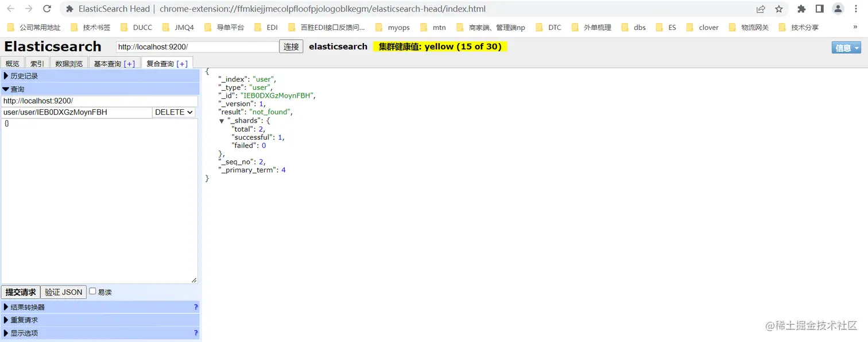Click the user/user/IEB0DXGzMoynFBH path field
Image resolution: width=868 pixels, height=342 pixels.
pyautogui.click(x=76, y=112)
